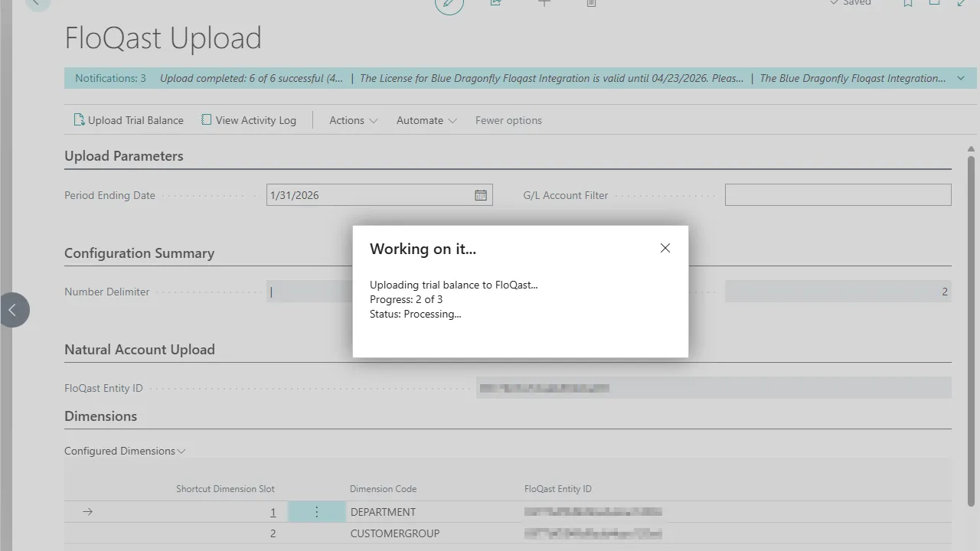Image resolution: width=980 pixels, height=551 pixels.
Task: Open the third Blue Dragonfly Floqast Integration notification
Action: (852, 78)
